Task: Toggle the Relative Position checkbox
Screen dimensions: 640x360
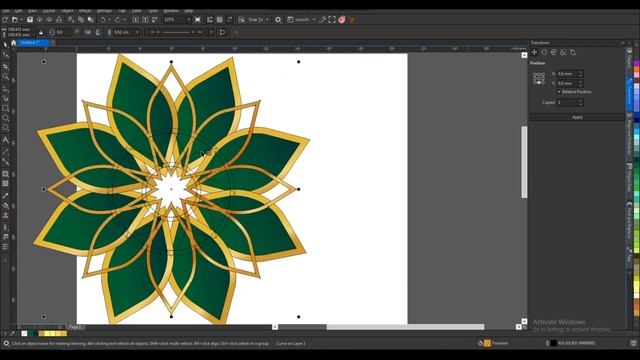Action: pos(559,92)
